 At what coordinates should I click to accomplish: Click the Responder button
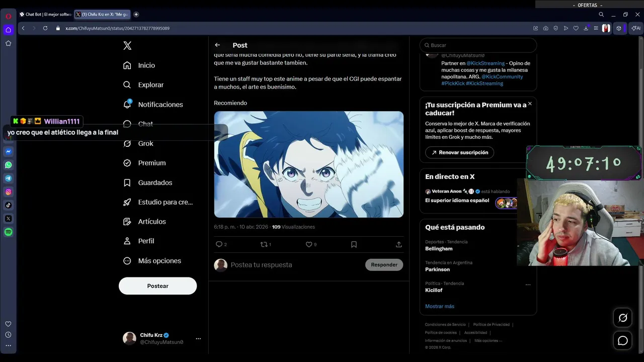point(384,265)
